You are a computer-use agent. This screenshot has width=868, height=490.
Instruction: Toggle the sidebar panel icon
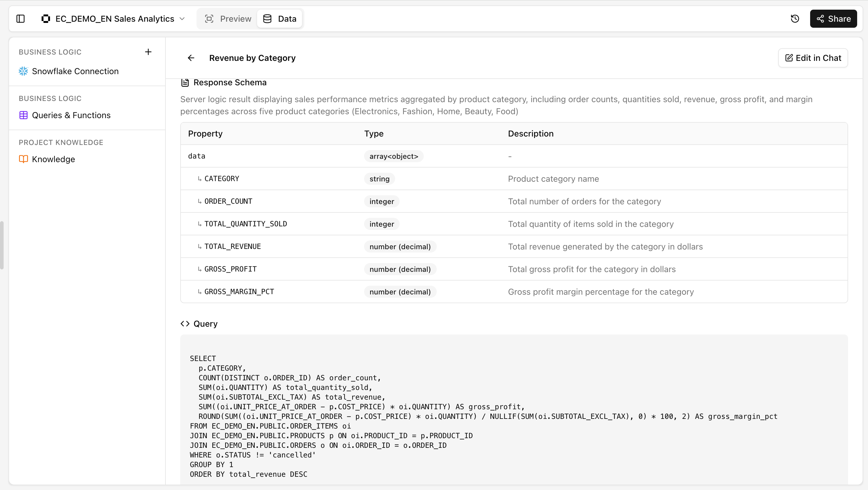(x=20, y=19)
